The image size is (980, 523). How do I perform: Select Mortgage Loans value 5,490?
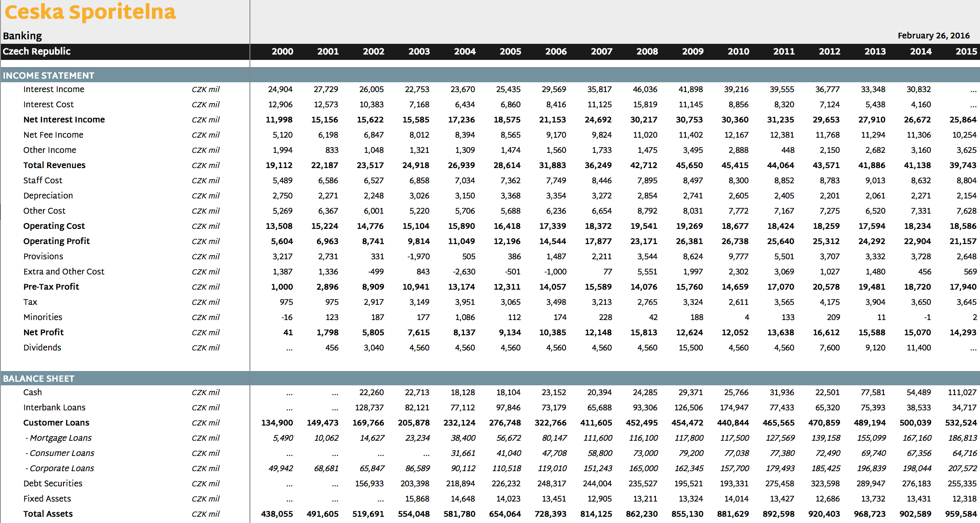(x=283, y=438)
